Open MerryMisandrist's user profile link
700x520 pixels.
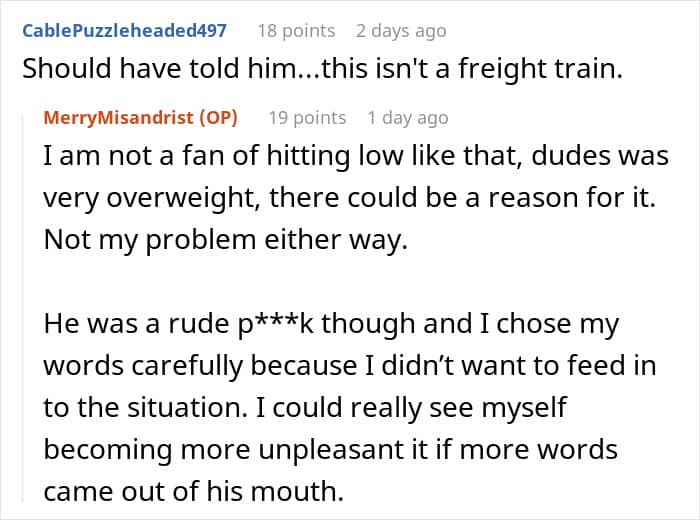[119, 117]
